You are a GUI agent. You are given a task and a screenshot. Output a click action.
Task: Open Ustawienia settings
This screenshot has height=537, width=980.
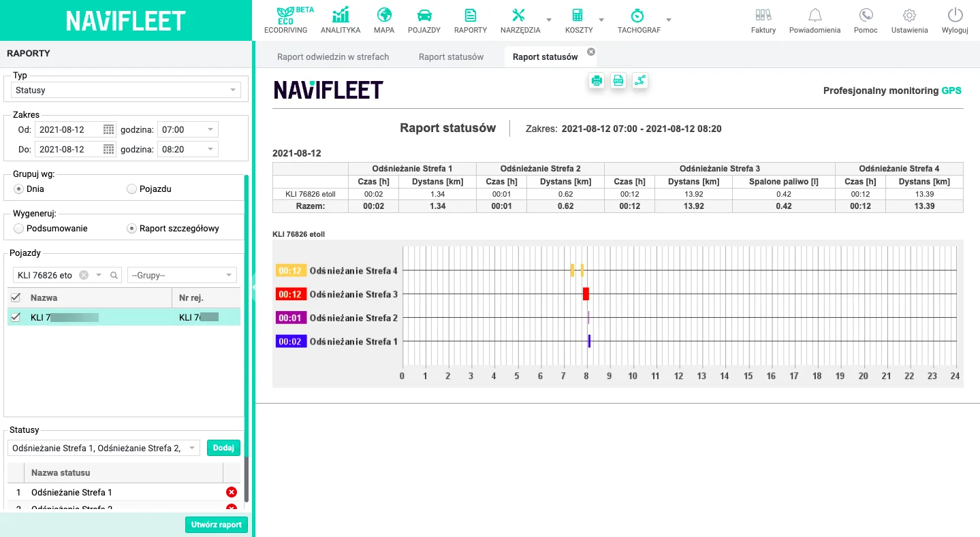tap(910, 20)
